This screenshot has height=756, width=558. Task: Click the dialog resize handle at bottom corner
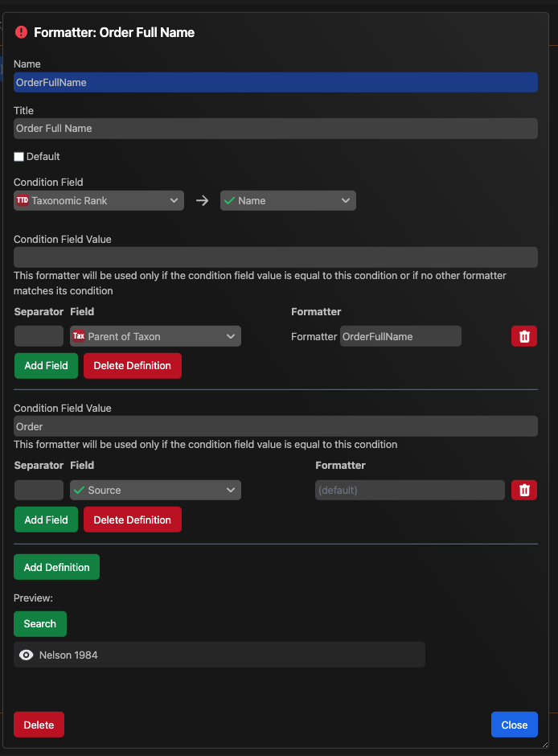(x=545, y=745)
